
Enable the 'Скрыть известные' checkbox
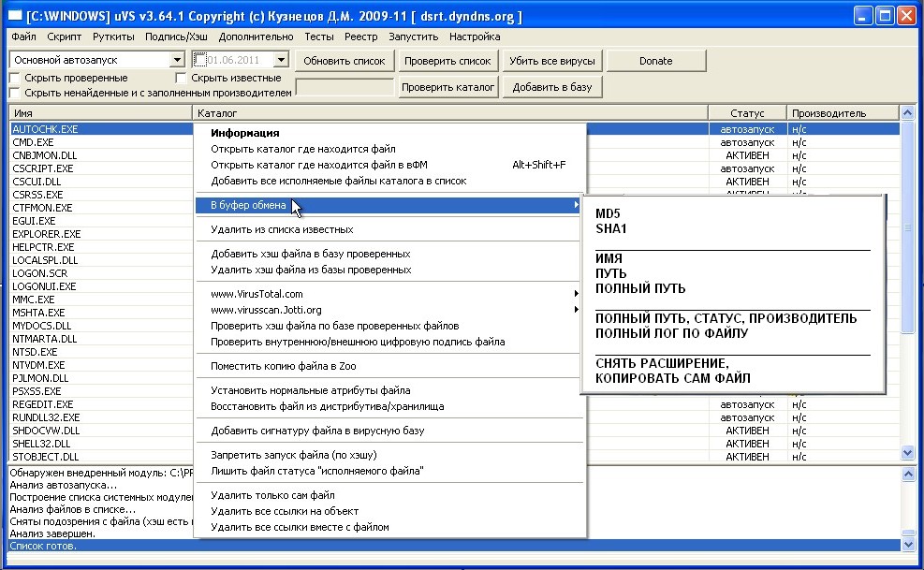183,78
